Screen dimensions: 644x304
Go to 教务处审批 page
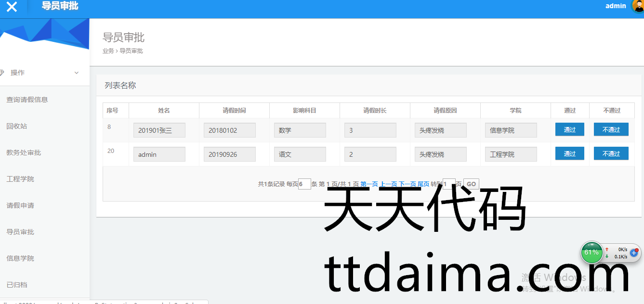point(24,152)
